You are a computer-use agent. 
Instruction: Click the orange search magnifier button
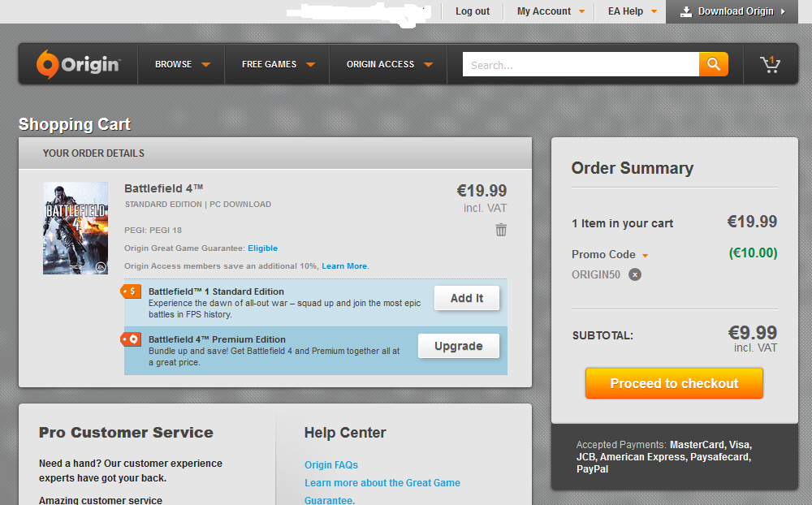714,64
